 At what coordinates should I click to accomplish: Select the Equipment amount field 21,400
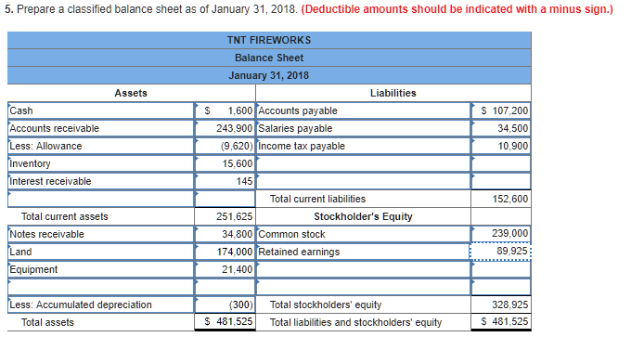[x=225, y=269]
